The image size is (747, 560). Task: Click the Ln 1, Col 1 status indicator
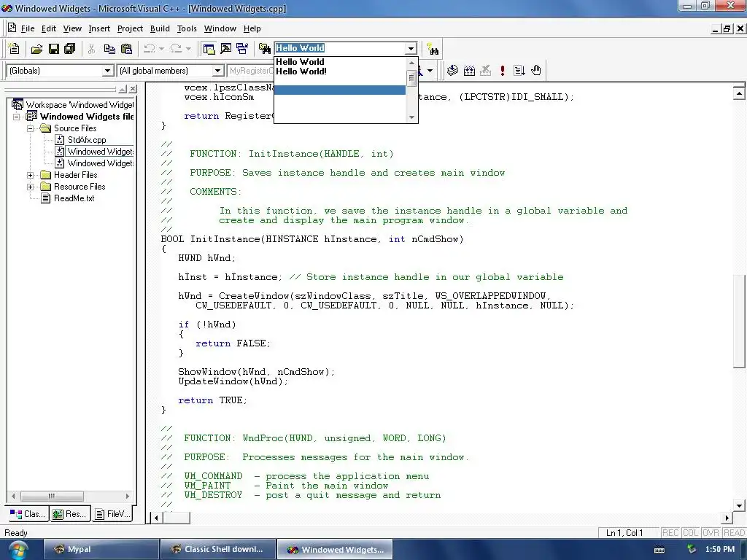(x=624, y=533)
